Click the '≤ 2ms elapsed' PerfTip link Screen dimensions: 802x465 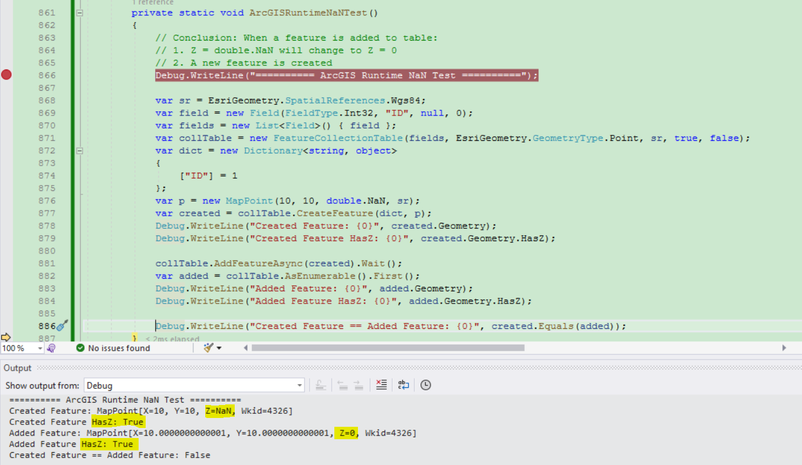[172, 339]
